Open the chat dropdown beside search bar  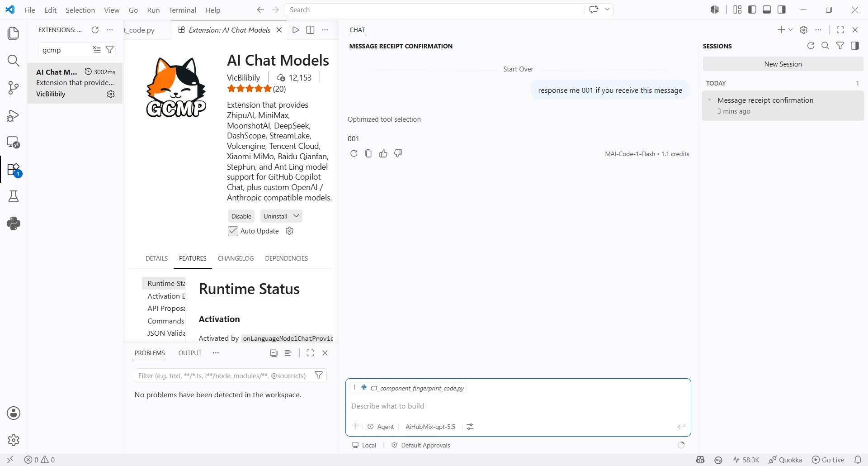pyautogui.click(x=607, y=10)
